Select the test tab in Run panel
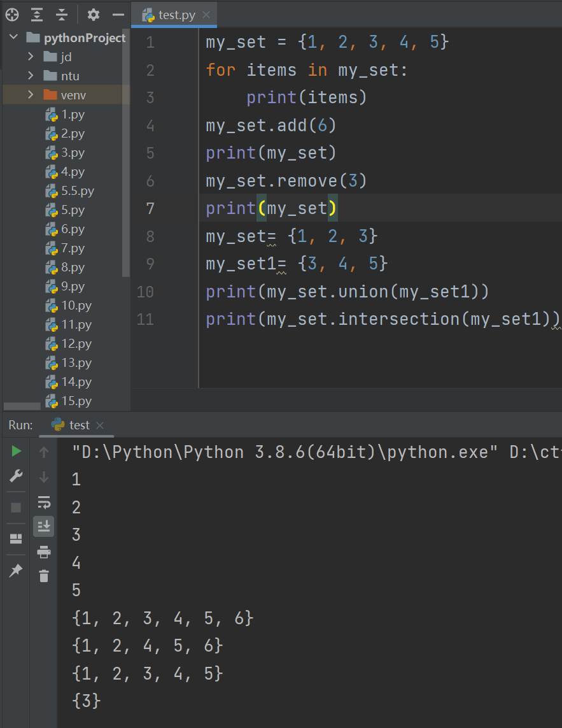562x728 pixels. point(79,425)
